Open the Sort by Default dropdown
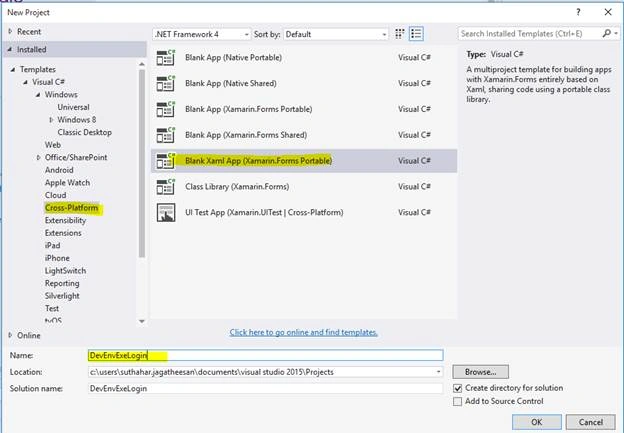This screenshot has height=433, width=624. pyautogui.click(x=335, y=34)
